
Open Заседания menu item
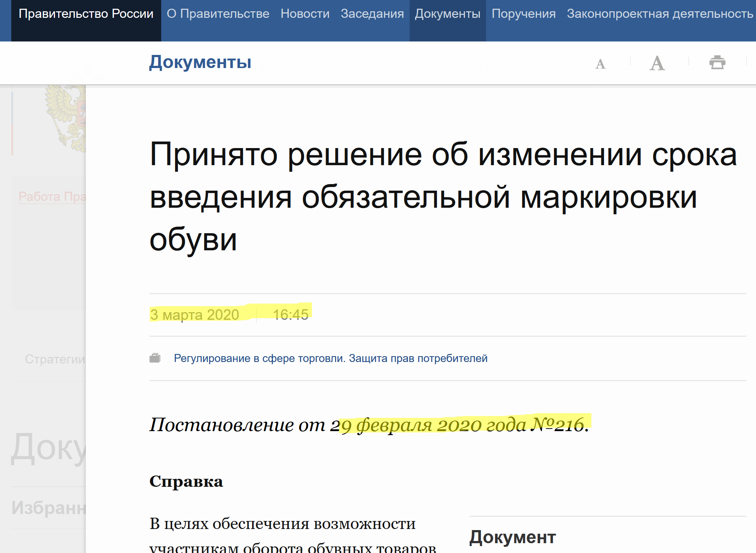point(372,14)
